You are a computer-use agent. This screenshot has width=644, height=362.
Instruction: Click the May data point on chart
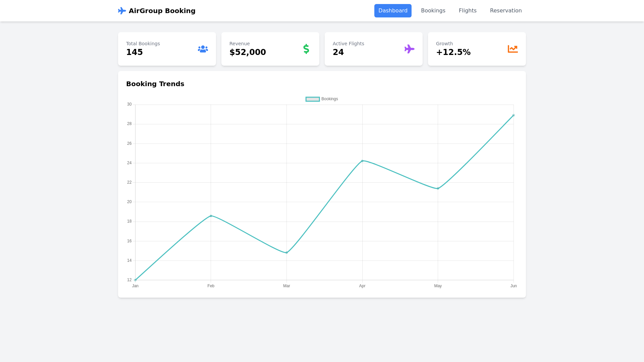click(x=438, y=188)
